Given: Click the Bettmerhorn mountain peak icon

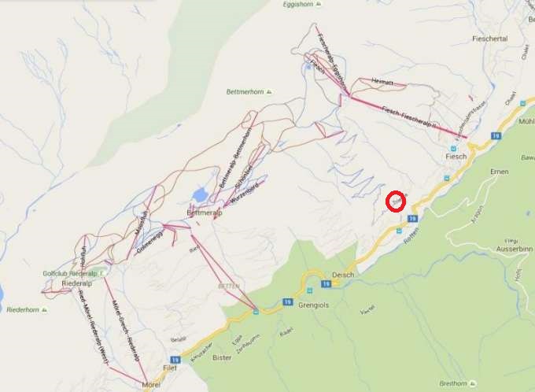Looking at the screenshot, I should coord(269,91).
